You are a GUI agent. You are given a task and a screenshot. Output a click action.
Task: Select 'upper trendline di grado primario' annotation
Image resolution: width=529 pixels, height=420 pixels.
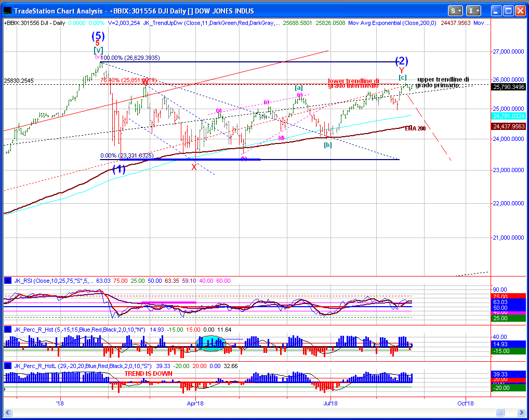tap(442, 82)
